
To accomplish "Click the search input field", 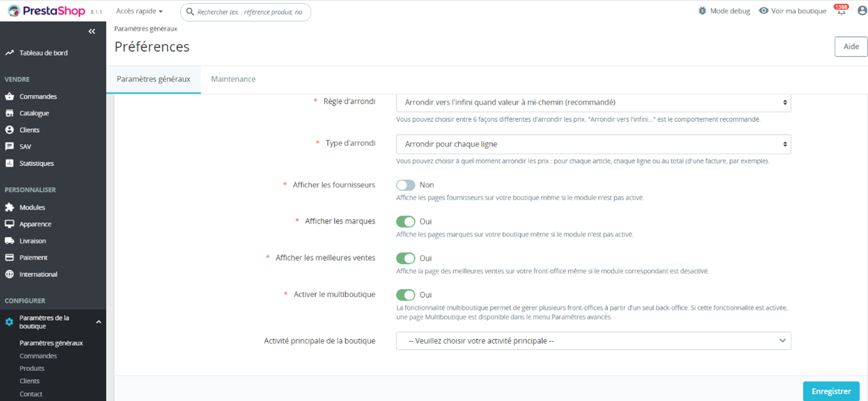I will pyautogui.click(x=249, y=12).
